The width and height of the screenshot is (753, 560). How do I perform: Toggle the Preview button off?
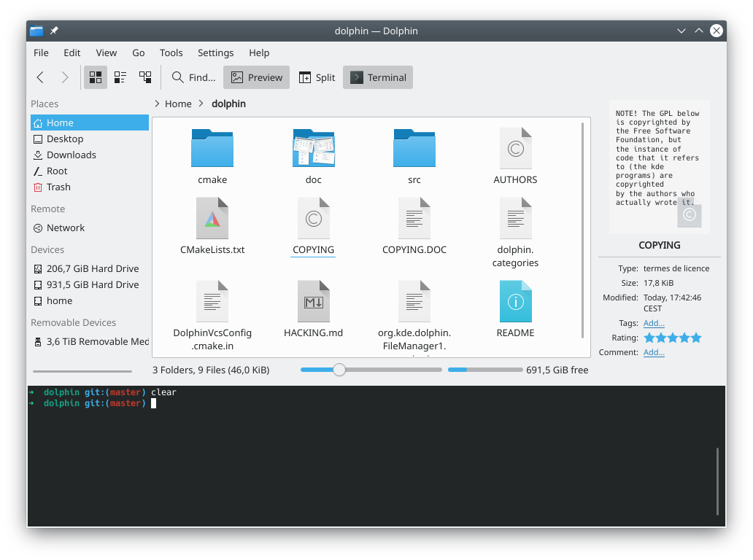coord(256,77)
